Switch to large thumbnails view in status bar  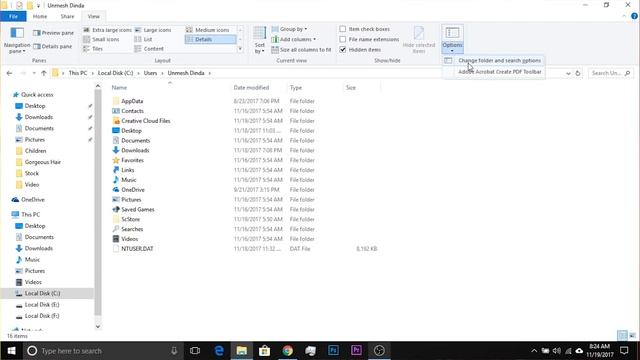[x=632, y=336]
